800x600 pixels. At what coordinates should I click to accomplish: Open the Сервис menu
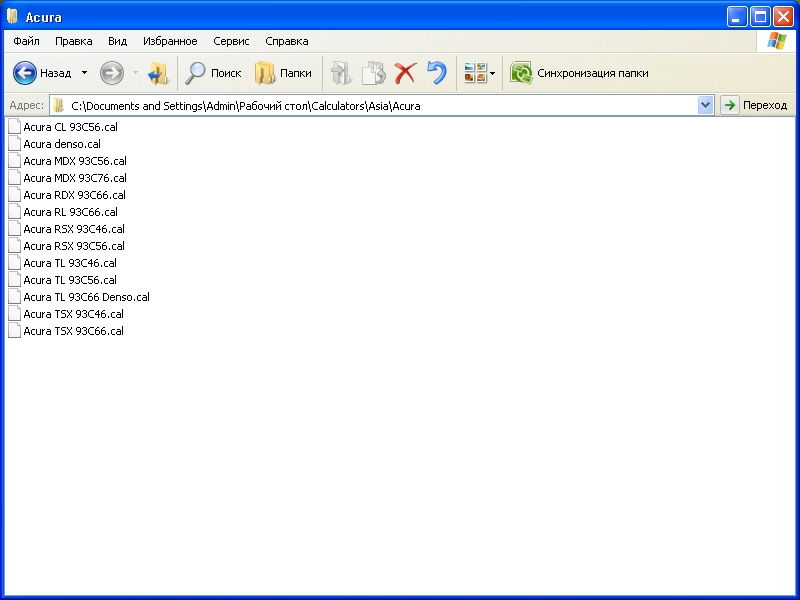click(231, 41)
